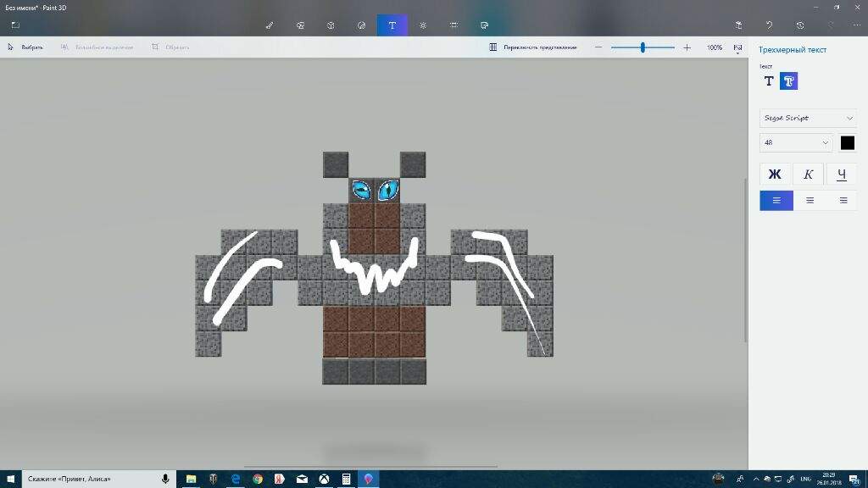Toggle underline Ч formatting
This screenshot has width=868, height=488.
pos(842,175)
